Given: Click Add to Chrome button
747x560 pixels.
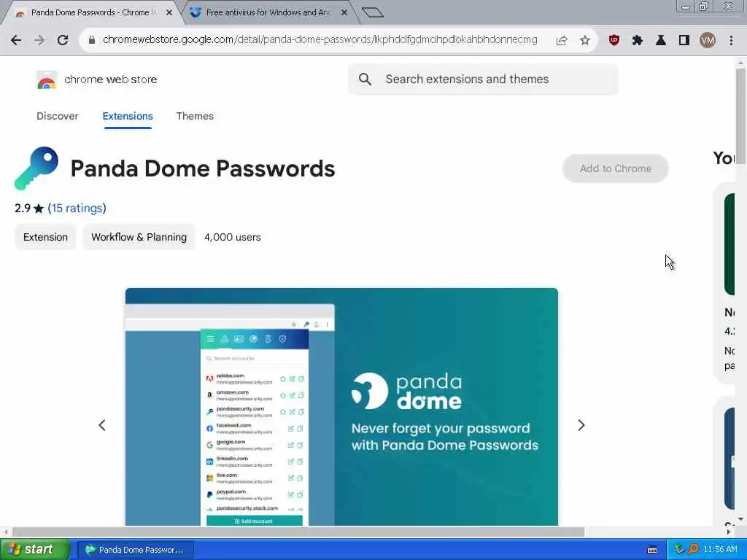Looking at the screenshot, I should 615,168.
